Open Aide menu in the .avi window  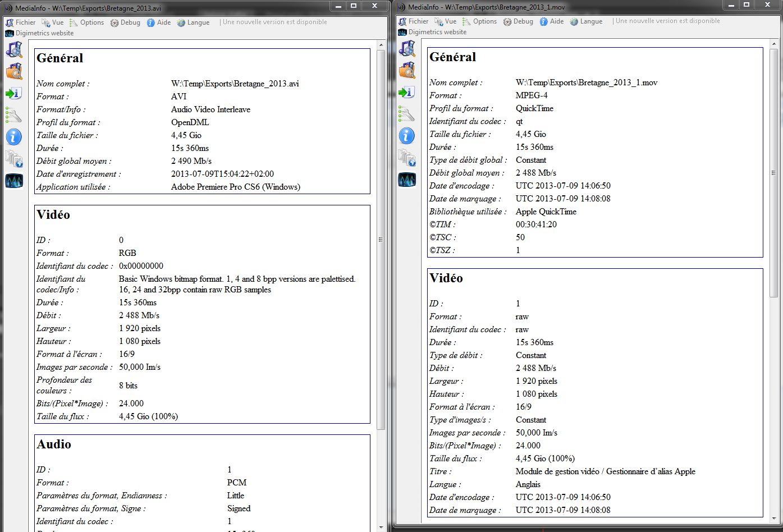[159, 22]
